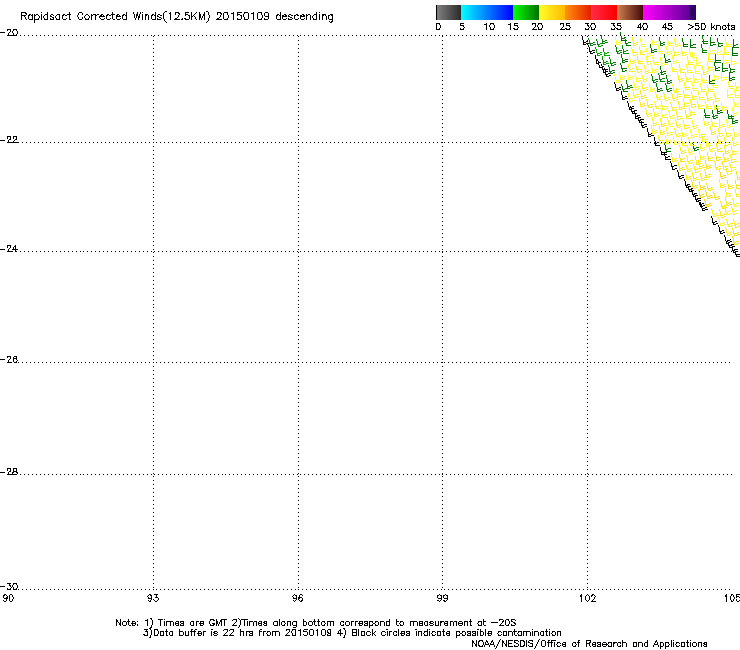This screenshot has width=740, height=650.
Task: Click the word 'descending' in the title
Action: click(304, 17)
